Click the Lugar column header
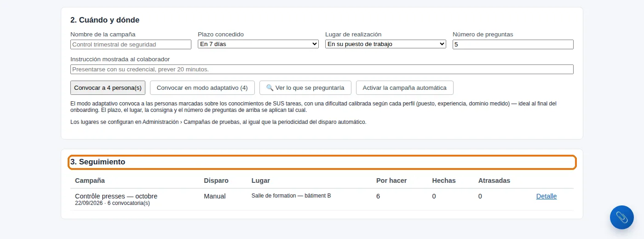This screenshot has width=644, height=239. 261,181
